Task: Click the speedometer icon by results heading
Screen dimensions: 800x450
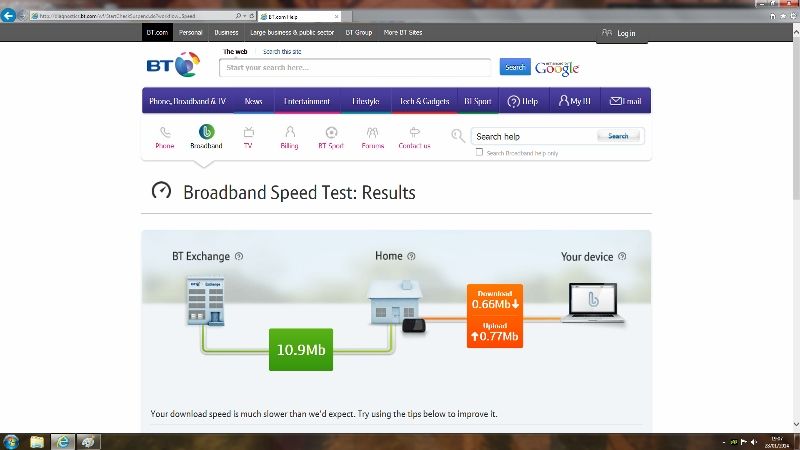Action: (x=161, y=191)
